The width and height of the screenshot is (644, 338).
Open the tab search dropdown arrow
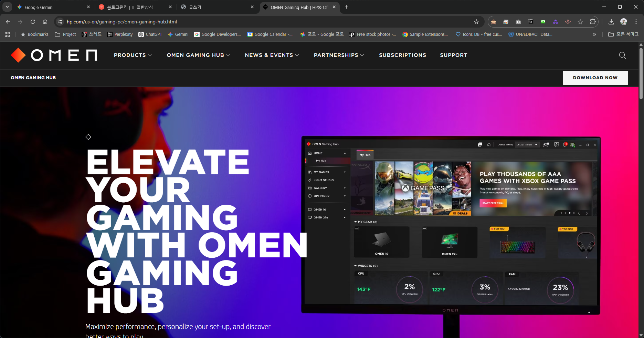[7, 7]
